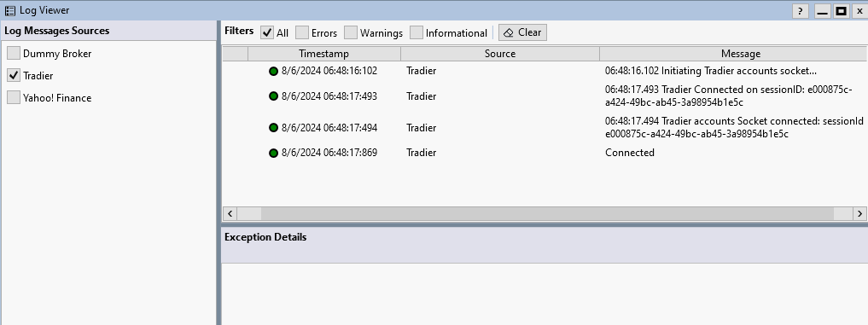Click the horizontal scrollbar thumb
The height and width of the screenshot is (325, 868).
(547, 213)
